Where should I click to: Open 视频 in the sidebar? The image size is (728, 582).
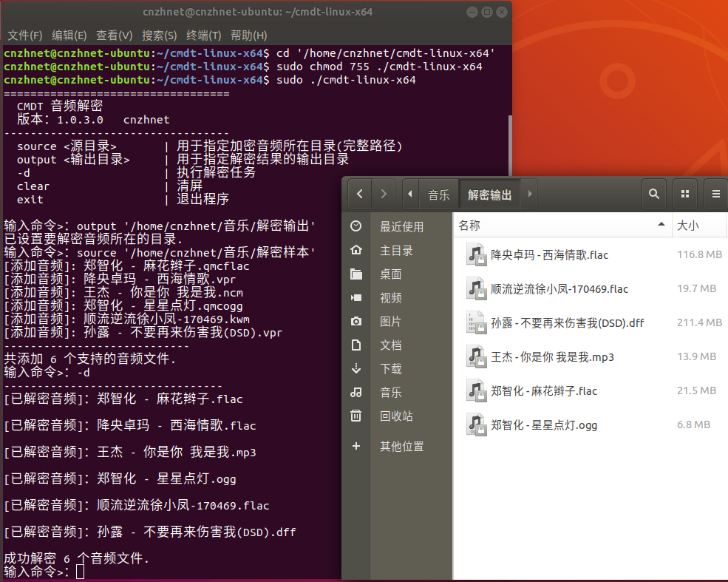coord(390,298)
